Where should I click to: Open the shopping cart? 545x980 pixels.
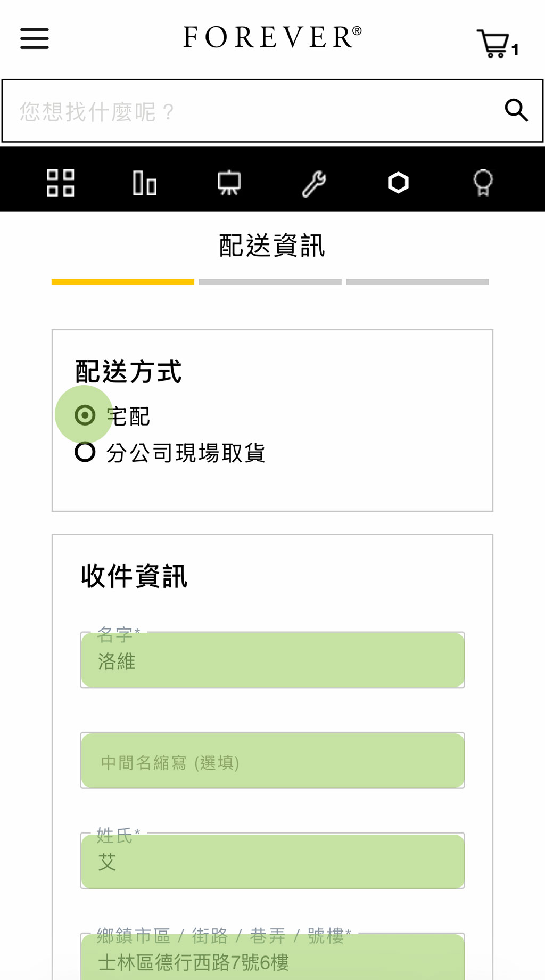[x=496, y=44]
